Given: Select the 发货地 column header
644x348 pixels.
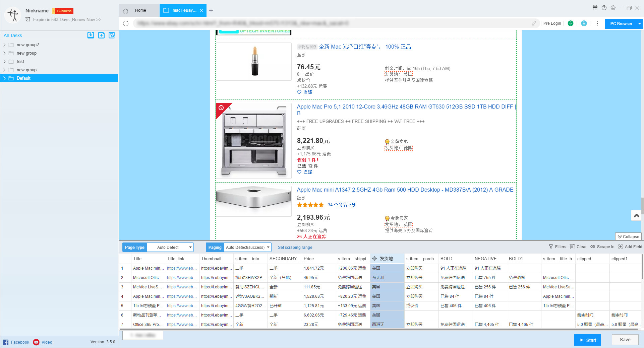Looking at the screenshot, I should pos(387,259).
